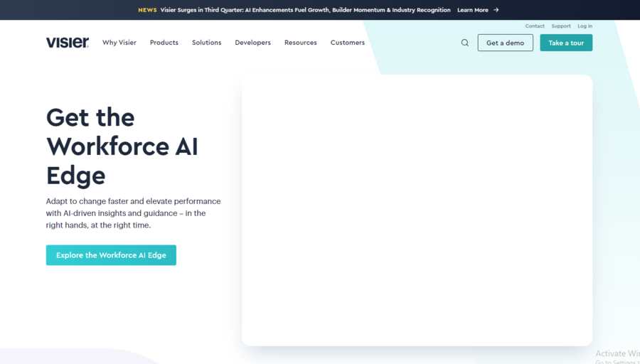Open the Support link
The image size is (640, 364).
(561, 26)
